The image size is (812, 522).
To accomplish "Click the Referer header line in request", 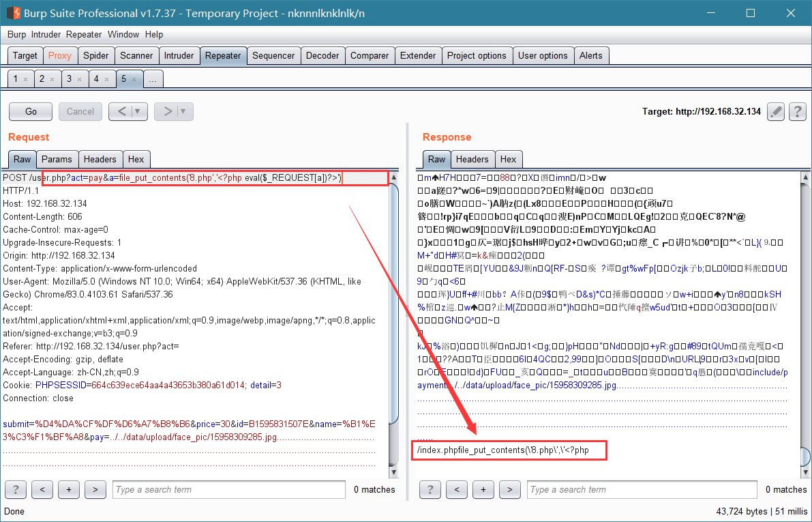I will tap(91, 346).
